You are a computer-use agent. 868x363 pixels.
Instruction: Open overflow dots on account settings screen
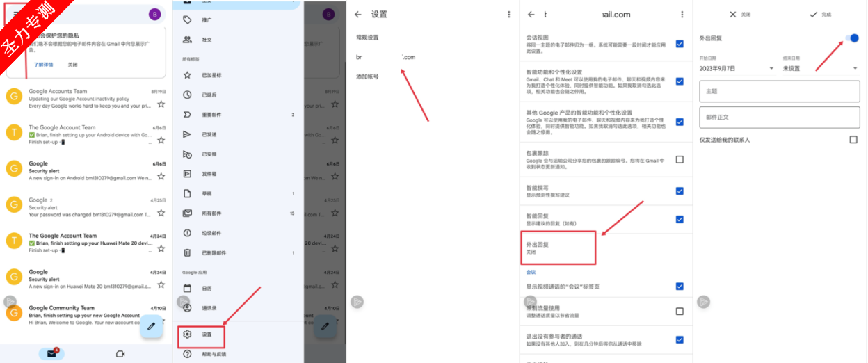682,14
